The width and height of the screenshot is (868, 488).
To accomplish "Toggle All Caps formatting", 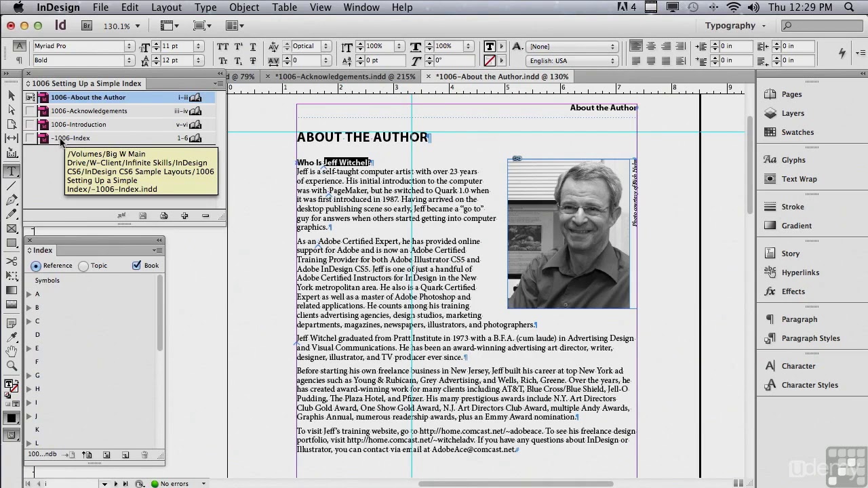I will [x=222, y=47].
